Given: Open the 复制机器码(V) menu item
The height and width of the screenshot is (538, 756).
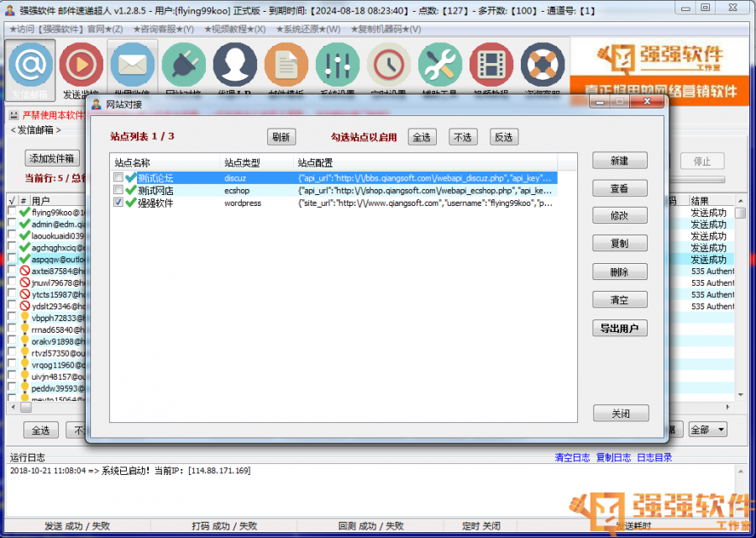Looking at the screenshot, I should pyautogui.click(x=386, y=29).
